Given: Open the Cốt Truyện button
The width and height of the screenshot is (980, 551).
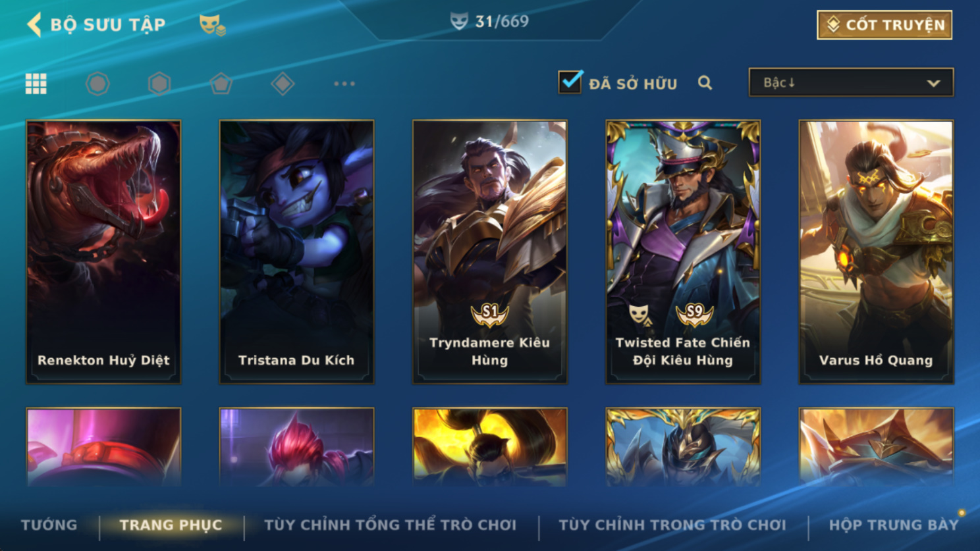Looking at the screenshot, I should click(x=885, y=25).
